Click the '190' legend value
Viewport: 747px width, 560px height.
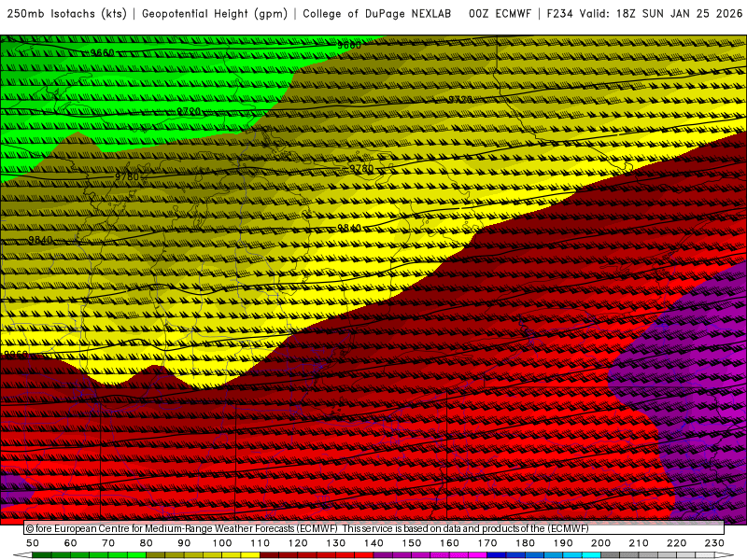click(x=563, y=543)
